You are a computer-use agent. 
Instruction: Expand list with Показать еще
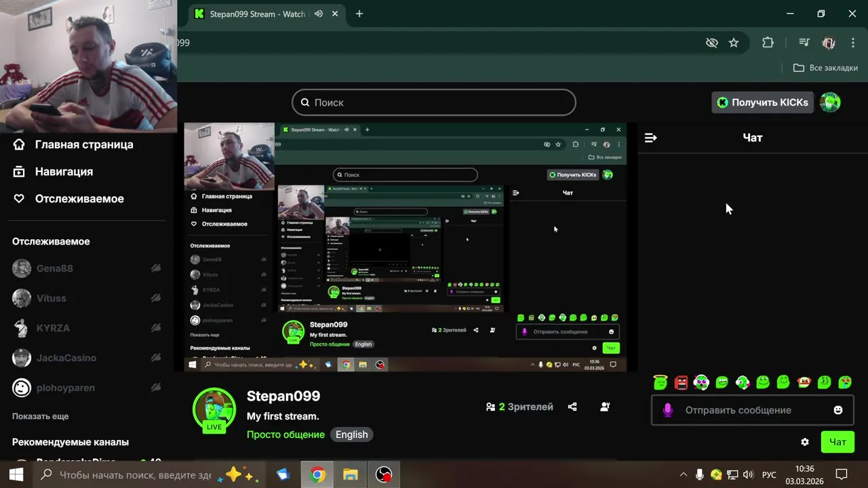pos(40,416)
